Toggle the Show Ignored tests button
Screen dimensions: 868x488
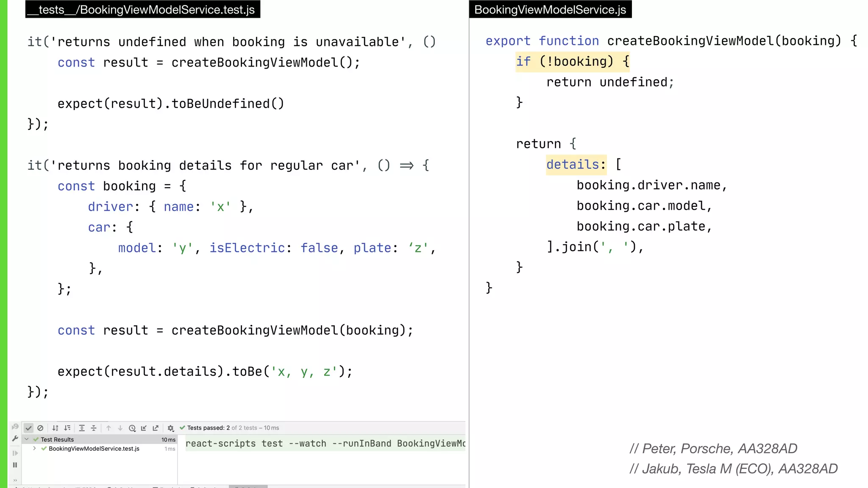pyautogui.click(x=40, y=428)
